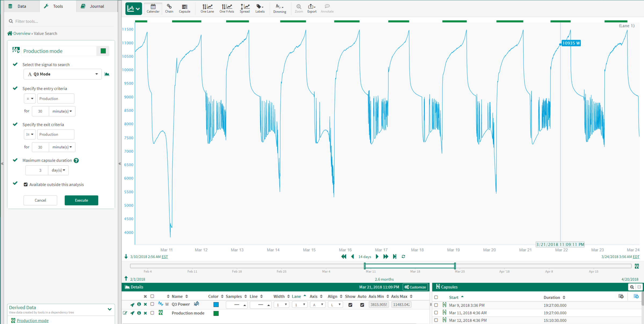Switch to Capsule view
Screen dimensions: 644x324
184,8
